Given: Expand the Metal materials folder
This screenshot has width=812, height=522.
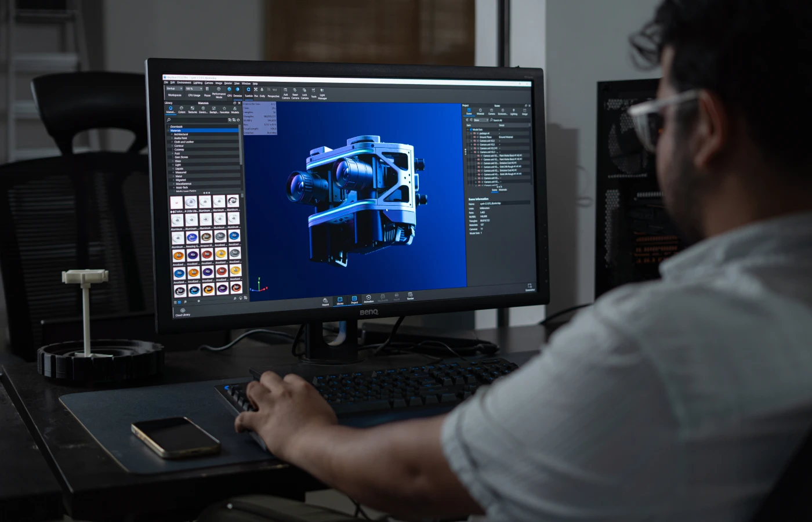Looking at the screenshot, I should click(x=173, y=176).
